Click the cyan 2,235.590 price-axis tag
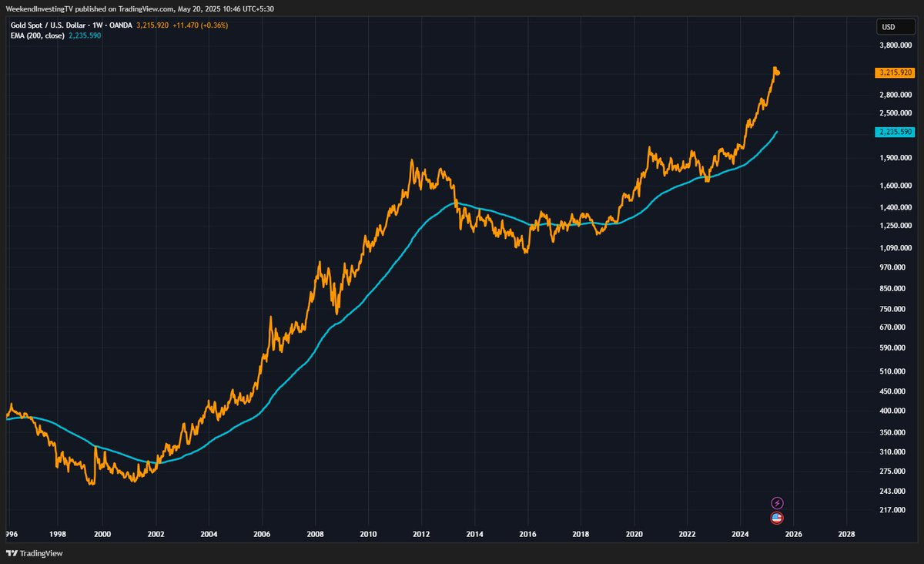924x564 pixels. [895, 132]
